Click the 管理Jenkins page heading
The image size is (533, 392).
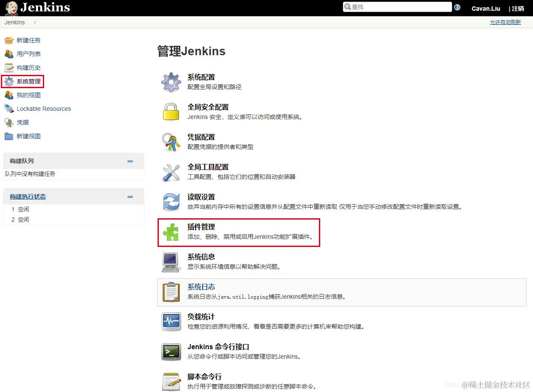click(191, 51)
